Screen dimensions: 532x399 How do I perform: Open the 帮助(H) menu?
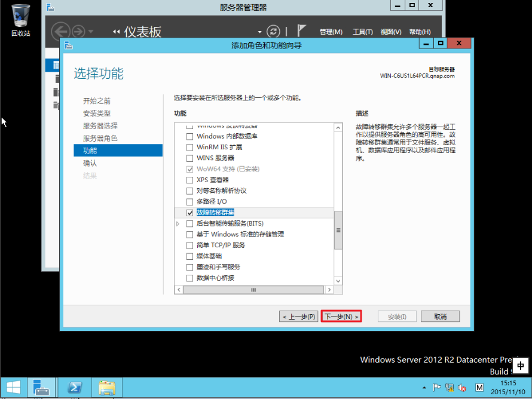click(x=420, y=32)
